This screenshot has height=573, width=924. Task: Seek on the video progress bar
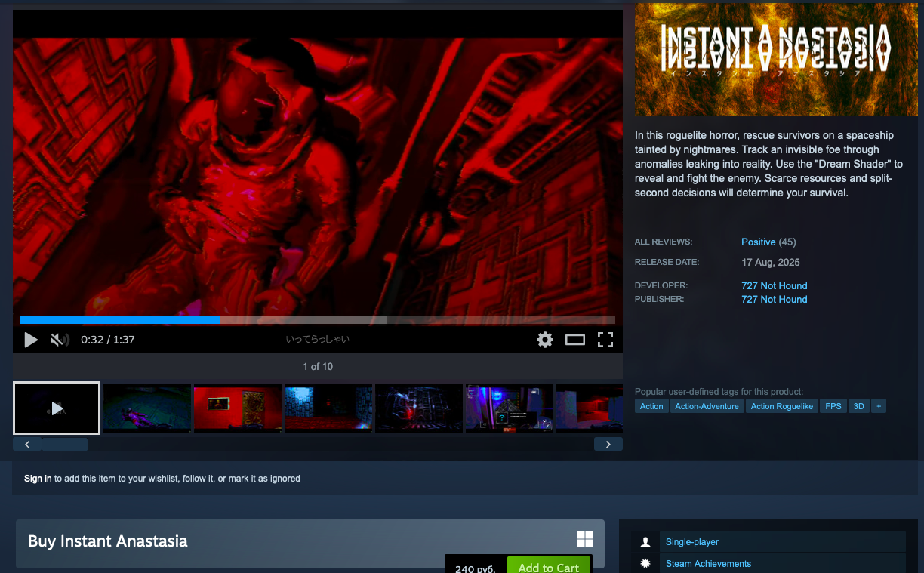317,320
